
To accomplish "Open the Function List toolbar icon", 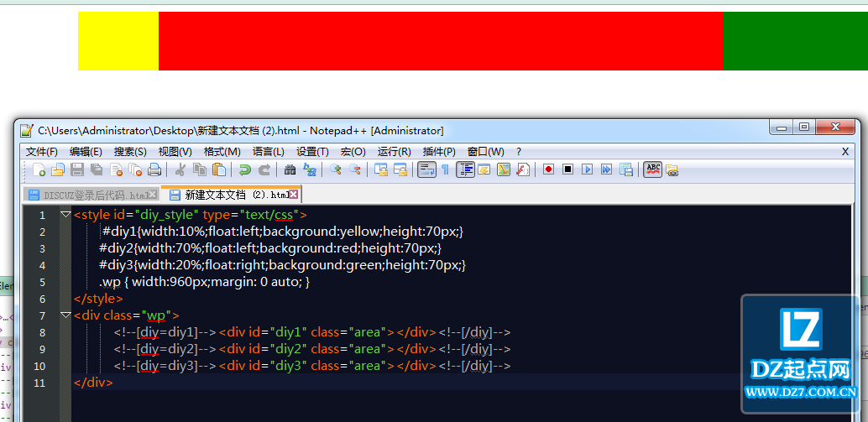I will 523,169.
